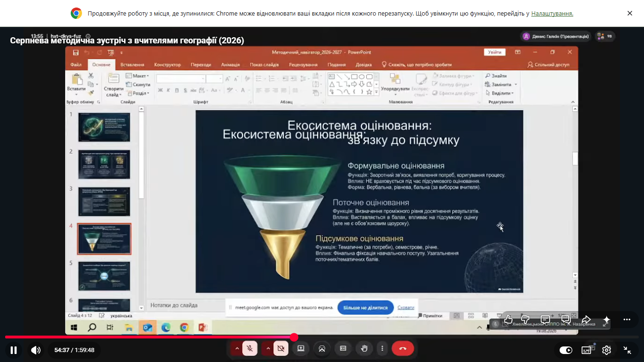
Task: Click the participants count icon showing 98
Action: (605, 36)
